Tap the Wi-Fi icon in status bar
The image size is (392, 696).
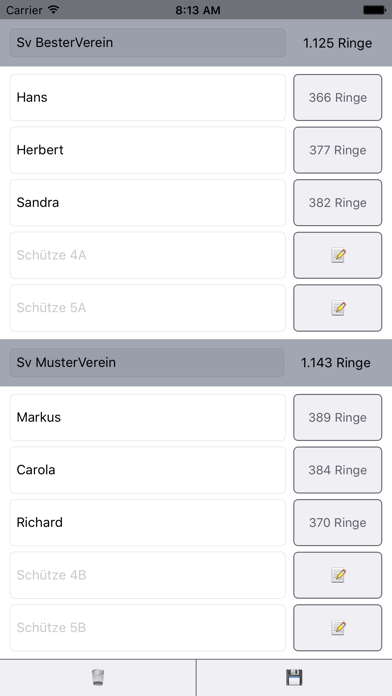click(x=54, y=10)
